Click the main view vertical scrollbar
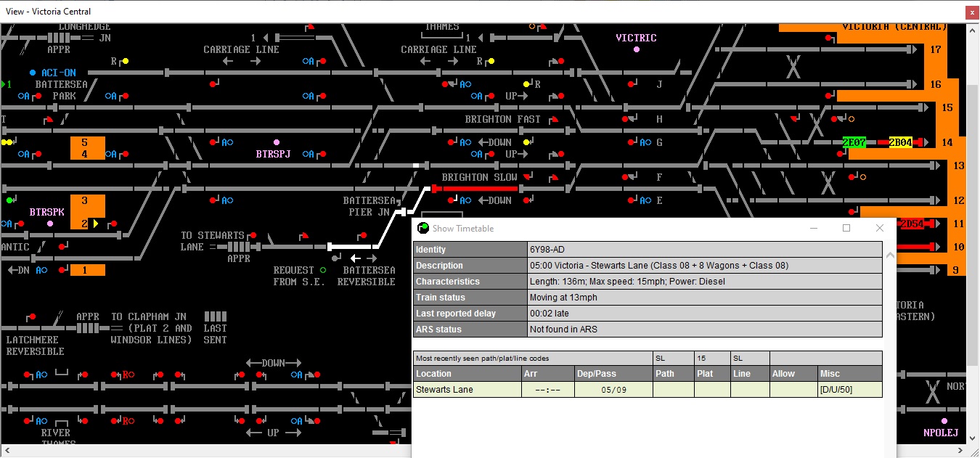 pyautogui.click(x=973, y=225)
